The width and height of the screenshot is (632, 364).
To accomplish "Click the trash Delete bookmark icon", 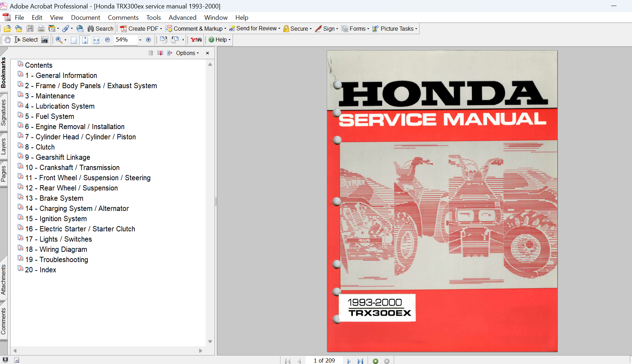I will pos(151,53).
